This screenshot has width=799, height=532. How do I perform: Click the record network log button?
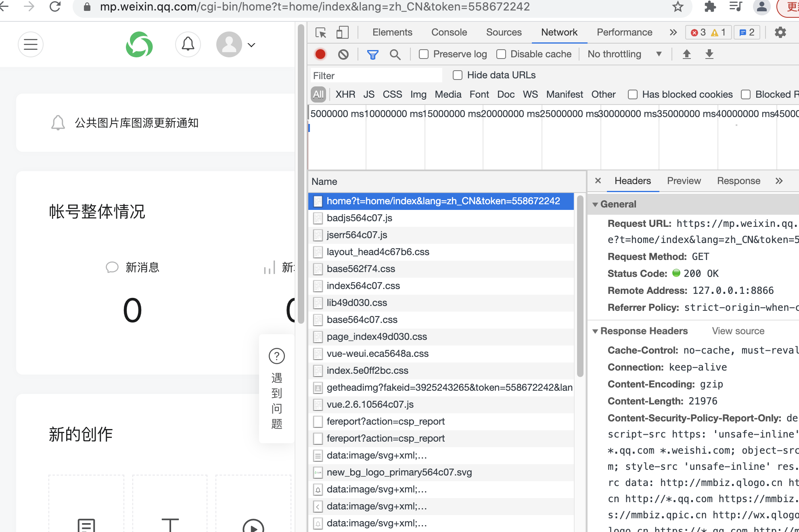coord(320,54)
